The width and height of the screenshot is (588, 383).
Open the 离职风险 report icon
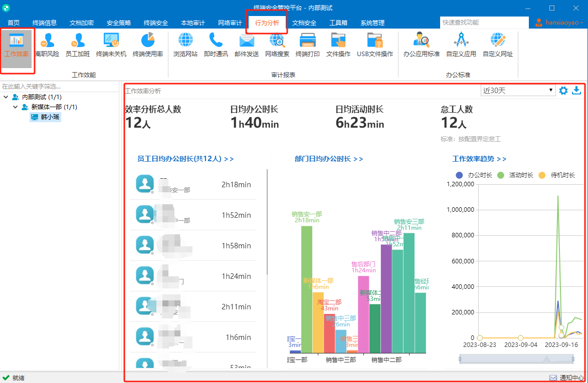pyautogui.click(x=47, y=45)
